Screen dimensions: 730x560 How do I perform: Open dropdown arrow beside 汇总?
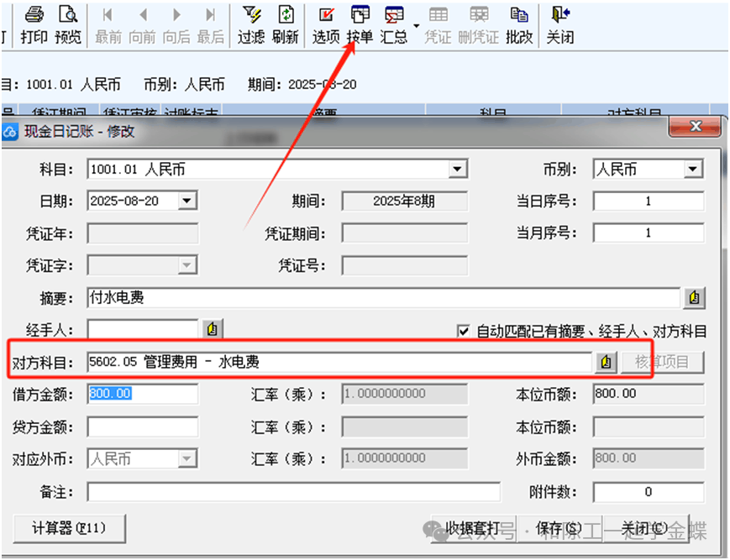417,26
